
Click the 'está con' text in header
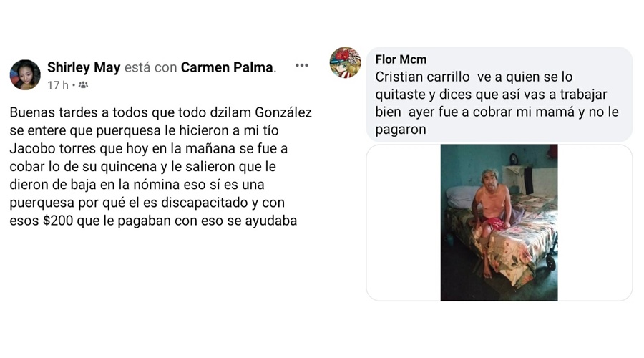pyautogui.click(x=151, y=67)
